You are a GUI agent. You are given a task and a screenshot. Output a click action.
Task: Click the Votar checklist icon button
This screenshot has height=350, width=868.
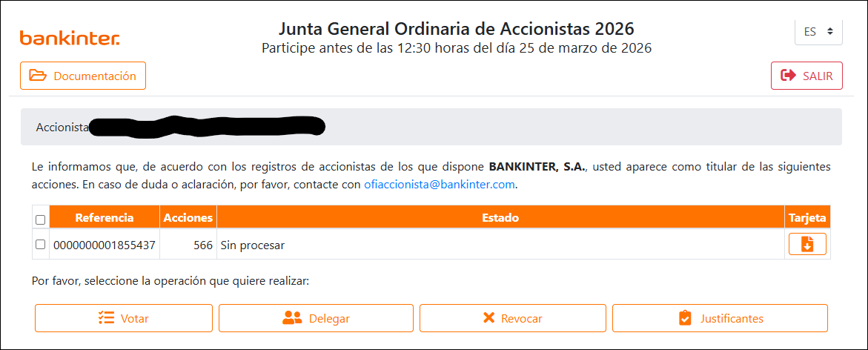[124, 318]
